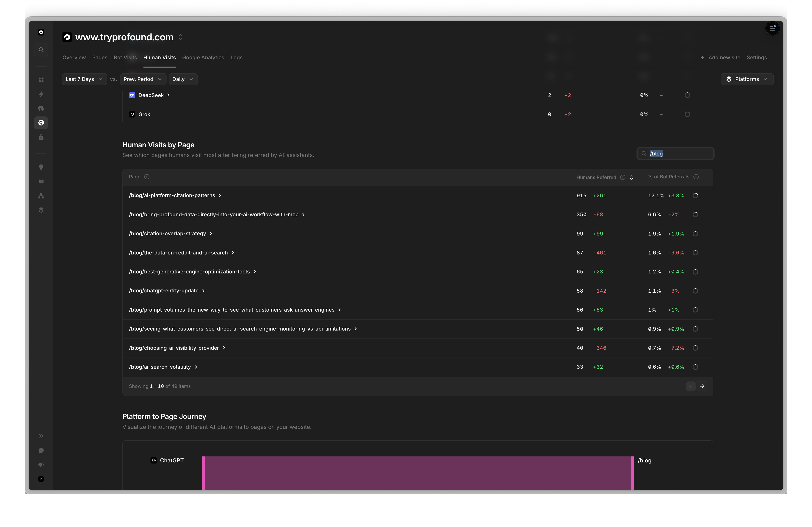Click the lightning bolt sidebar icon
Viewport: 812px width, 527px height.
coord(41,94)
